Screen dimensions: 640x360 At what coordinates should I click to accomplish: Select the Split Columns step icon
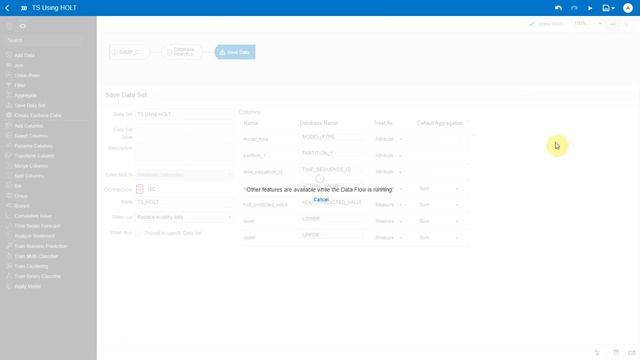pos(9,176)
